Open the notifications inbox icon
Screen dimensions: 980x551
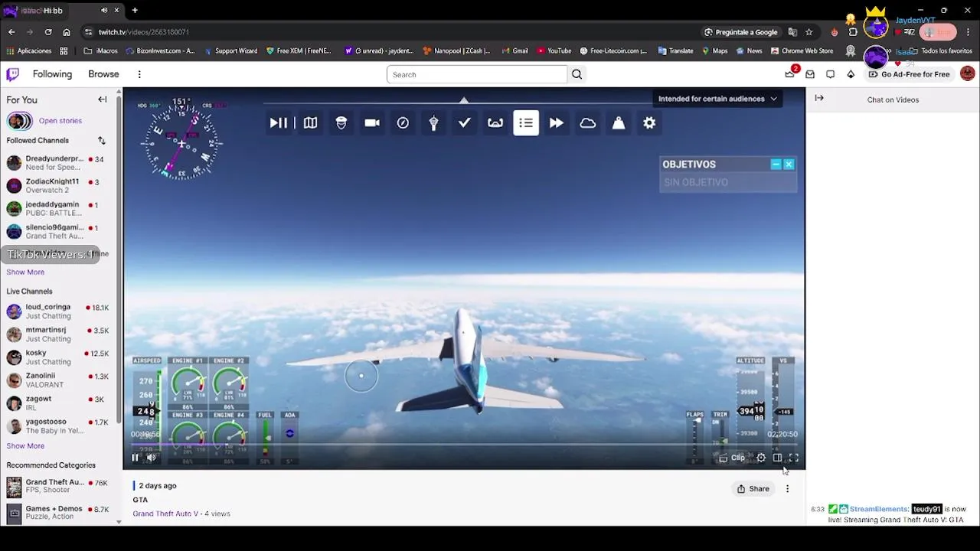pos(810,74)
